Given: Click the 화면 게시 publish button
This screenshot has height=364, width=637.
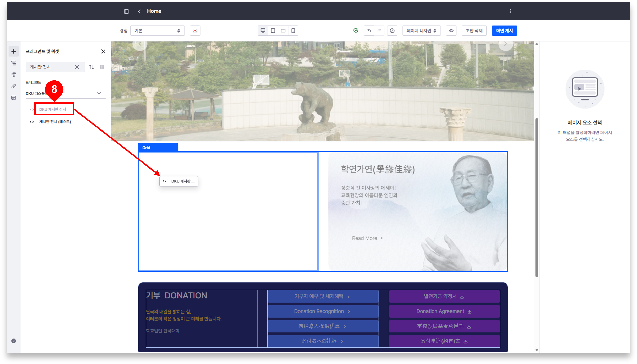Looking at the screenshot, I should (504, 31).
